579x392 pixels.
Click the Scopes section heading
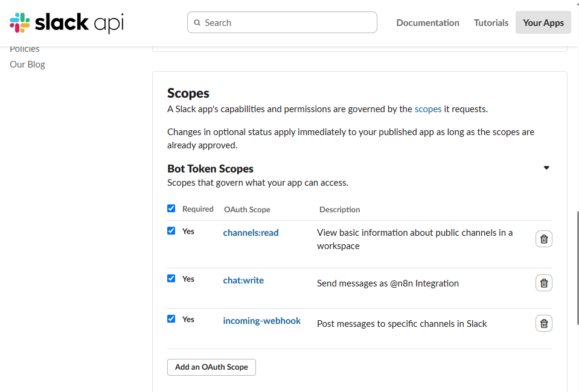(188, 93)
